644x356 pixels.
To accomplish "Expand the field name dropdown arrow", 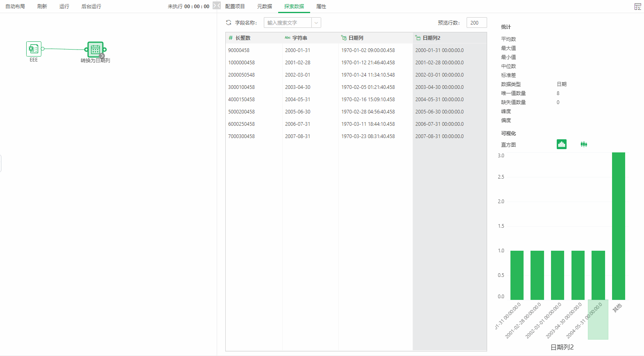I will (x=316, y=23).
